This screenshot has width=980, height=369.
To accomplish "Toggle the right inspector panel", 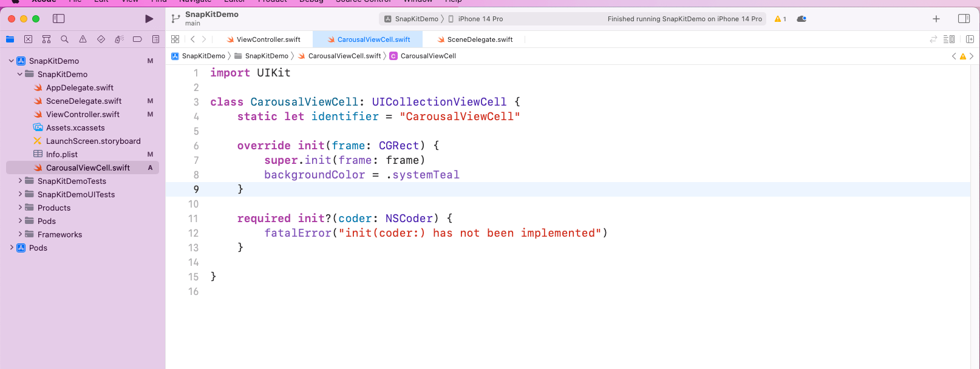I will pos(964,19).
